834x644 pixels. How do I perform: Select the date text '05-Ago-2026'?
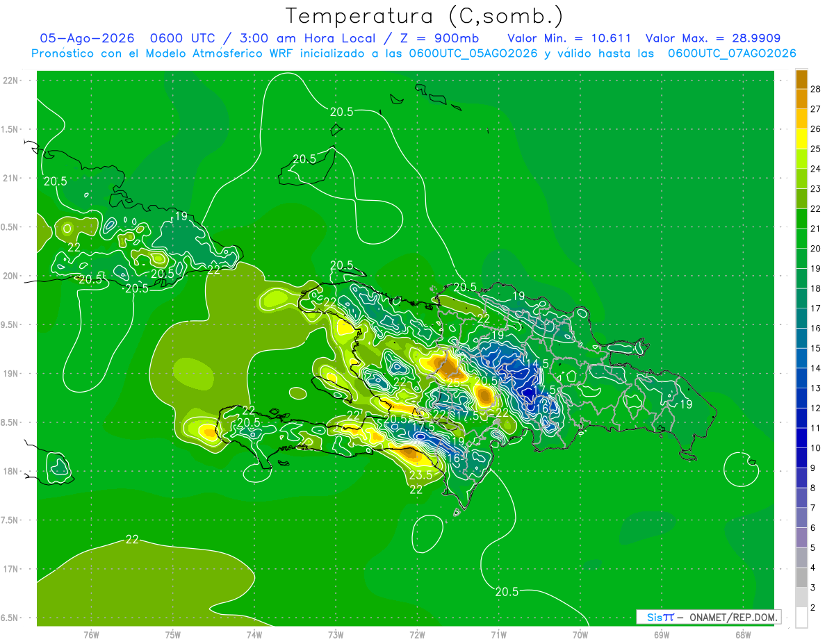tap(87, 38)
